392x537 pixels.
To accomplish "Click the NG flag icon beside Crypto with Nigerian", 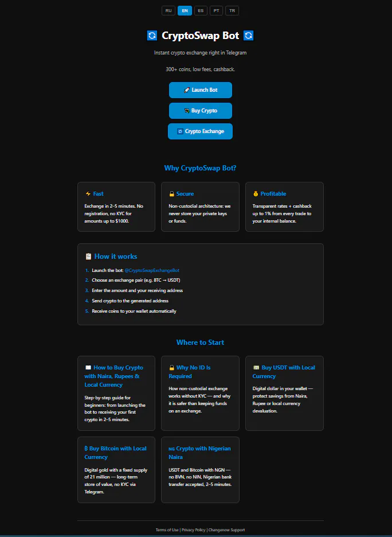I will click(x=172, y=449).
